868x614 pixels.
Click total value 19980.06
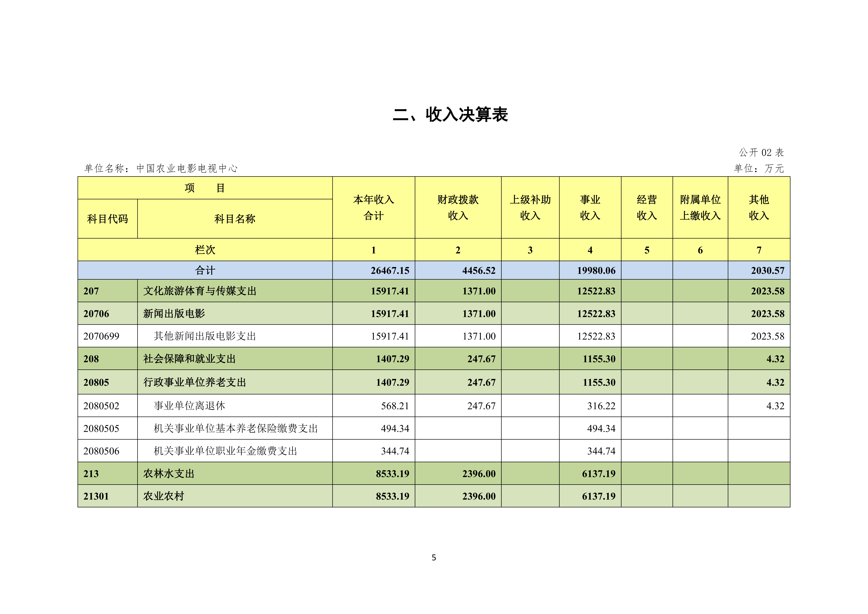[596, 271]
